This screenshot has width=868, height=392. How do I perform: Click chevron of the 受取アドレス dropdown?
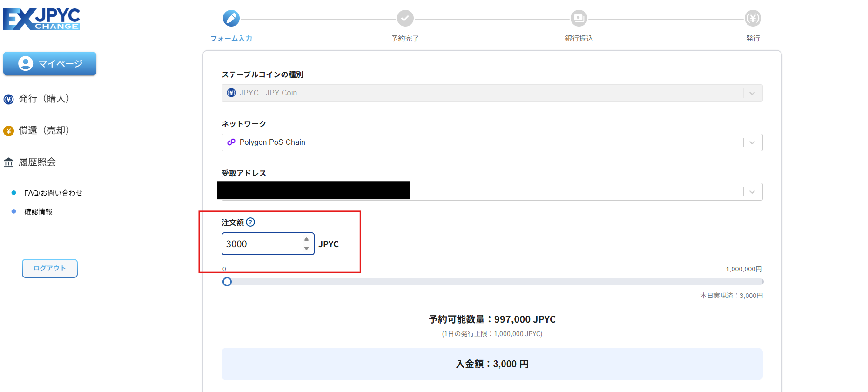click(x=752, y=192)
